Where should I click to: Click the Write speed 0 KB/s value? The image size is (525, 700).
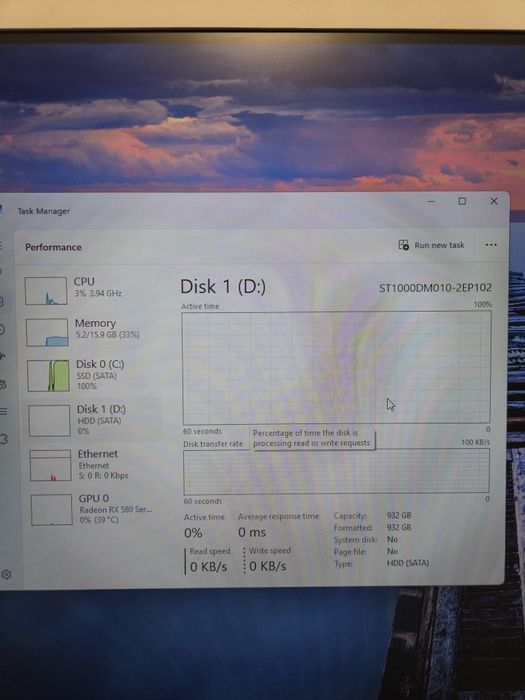click(268, 567)
